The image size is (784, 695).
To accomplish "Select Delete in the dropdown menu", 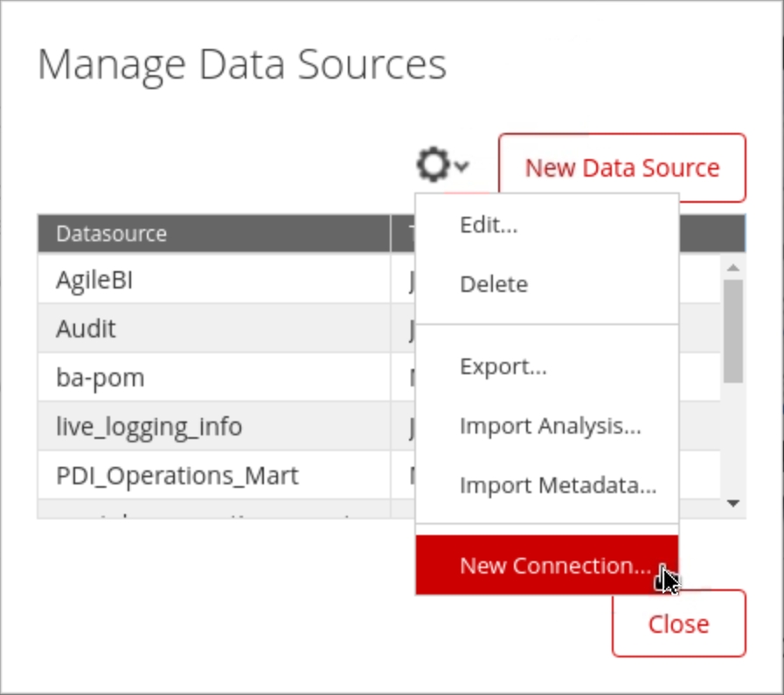I will pos(494,284).
